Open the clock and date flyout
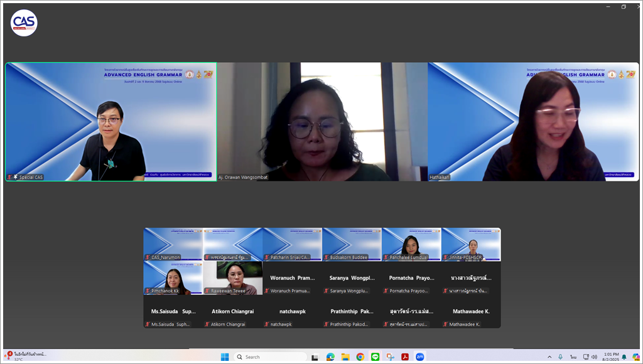The image size is (643, 364). tap(610, 356)
